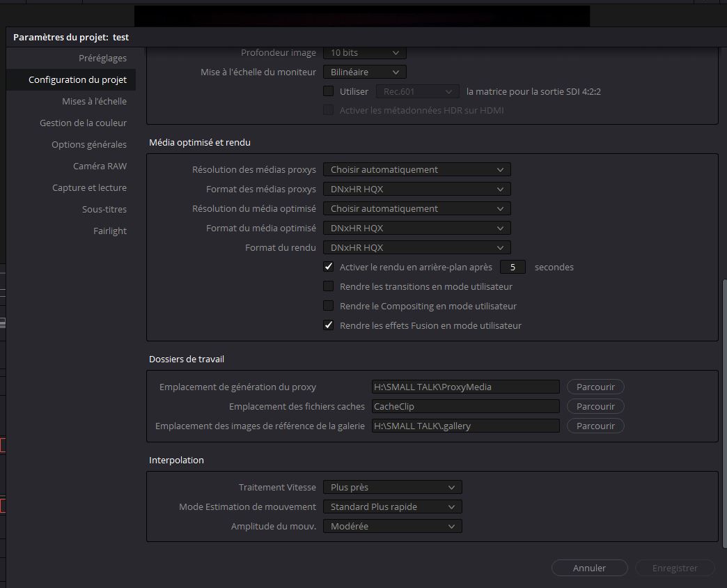Open Traitement Vitesse dropdown
727x588 pixels.
point(392,487)
